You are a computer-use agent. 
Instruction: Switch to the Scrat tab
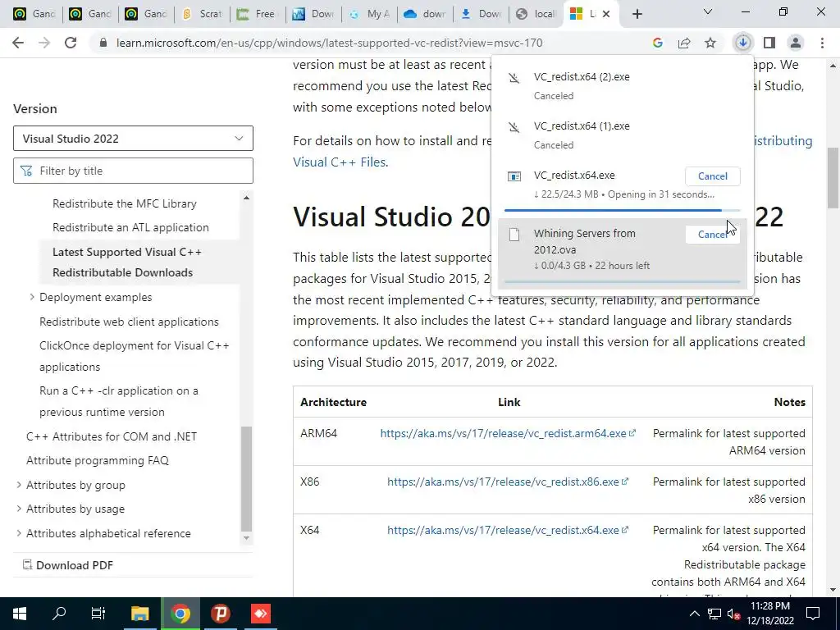pyautogui.click(x=203, y=14)
